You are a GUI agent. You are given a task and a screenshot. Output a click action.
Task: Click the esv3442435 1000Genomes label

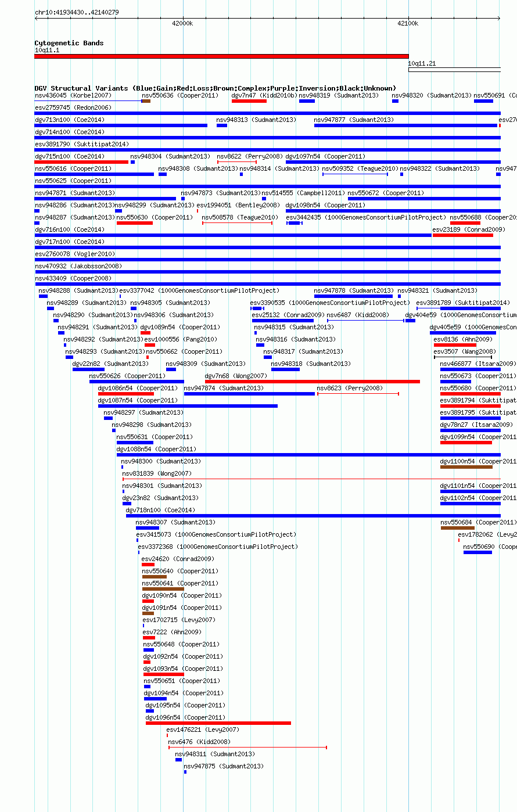click(x=366, y=217)
